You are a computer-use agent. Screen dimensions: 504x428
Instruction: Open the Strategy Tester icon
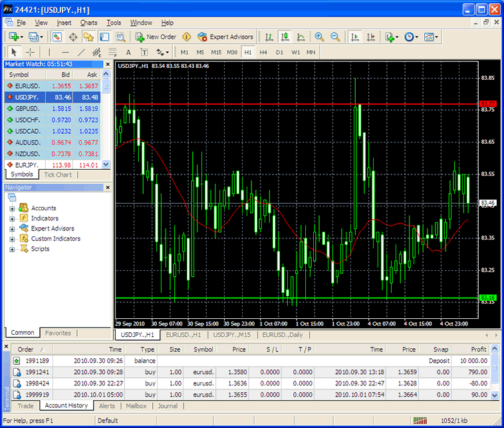click(x=120, y=37)
